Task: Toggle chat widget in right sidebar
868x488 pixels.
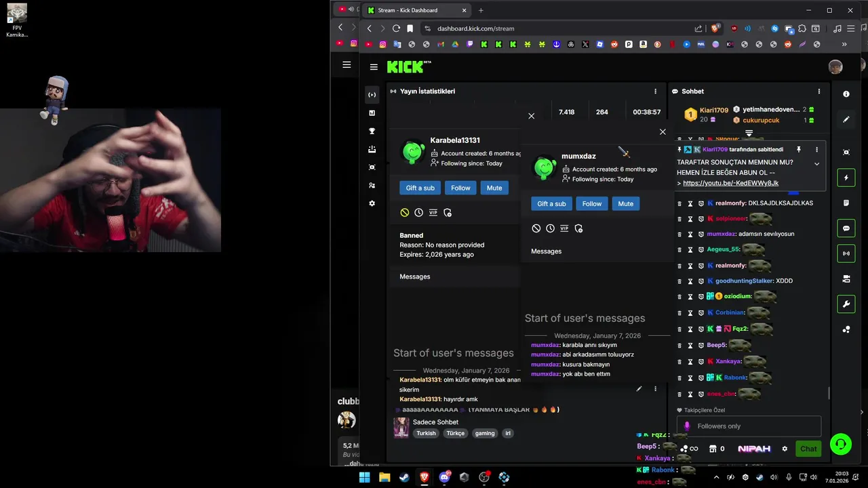Action: 846,228
